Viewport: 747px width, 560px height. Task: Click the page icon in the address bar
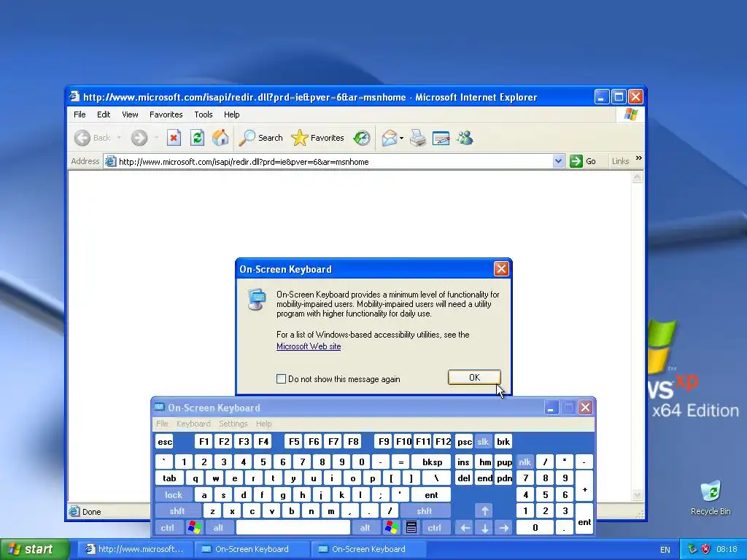point(111,161)
